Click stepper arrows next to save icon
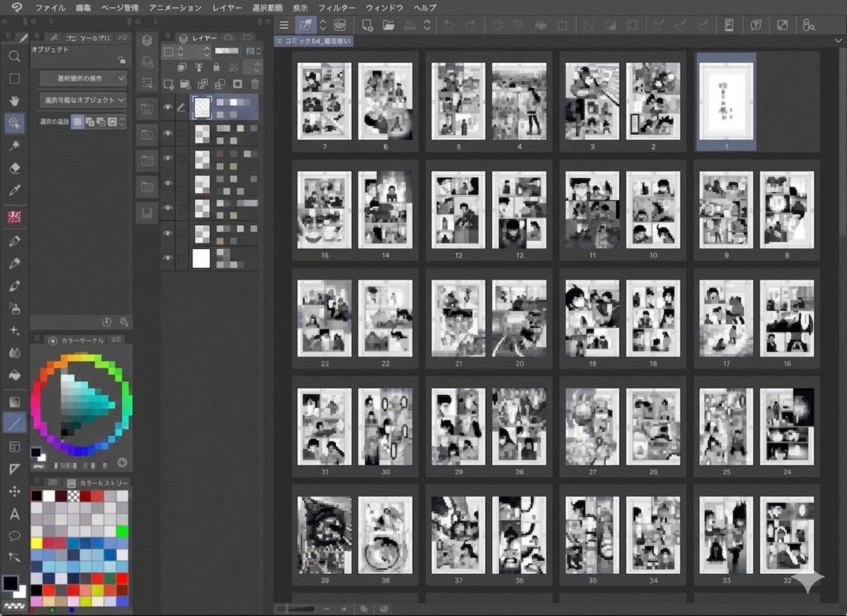This screenshot has width=847, height=616. 428,25
